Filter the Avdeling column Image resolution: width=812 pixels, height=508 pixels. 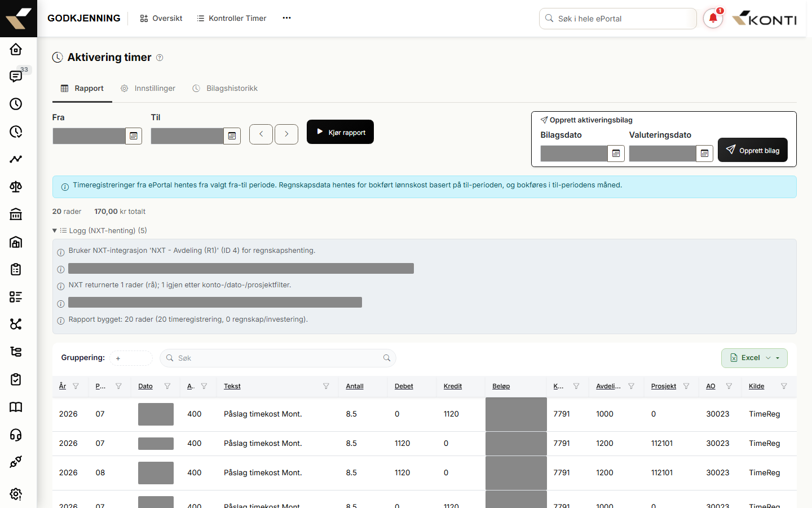(631, 386)
